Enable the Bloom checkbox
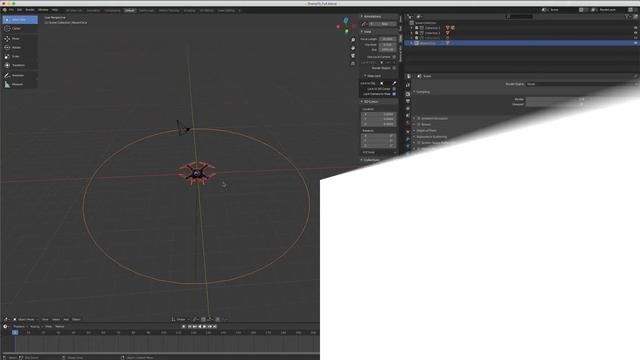This screenshot has height=360, width=640. pyautogui.click(x=418, y=124)
